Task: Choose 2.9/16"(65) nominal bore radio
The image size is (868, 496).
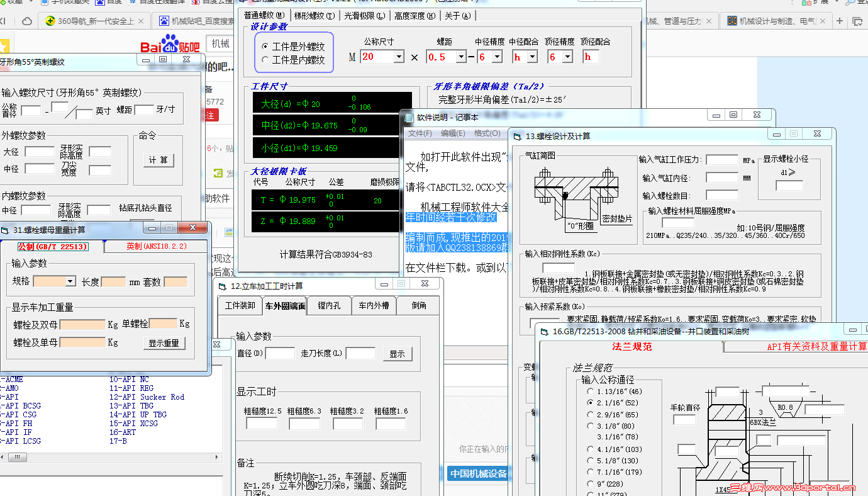Action: point(590,415)
